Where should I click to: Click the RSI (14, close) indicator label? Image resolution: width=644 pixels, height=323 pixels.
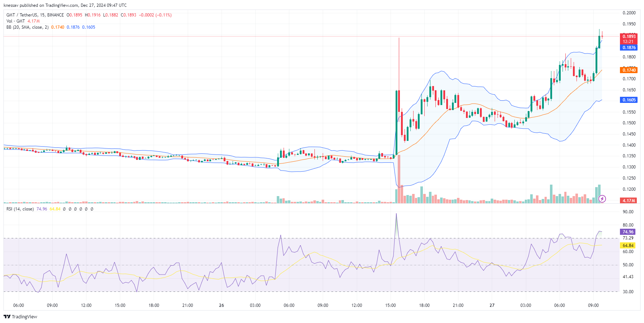coord(20,209)
